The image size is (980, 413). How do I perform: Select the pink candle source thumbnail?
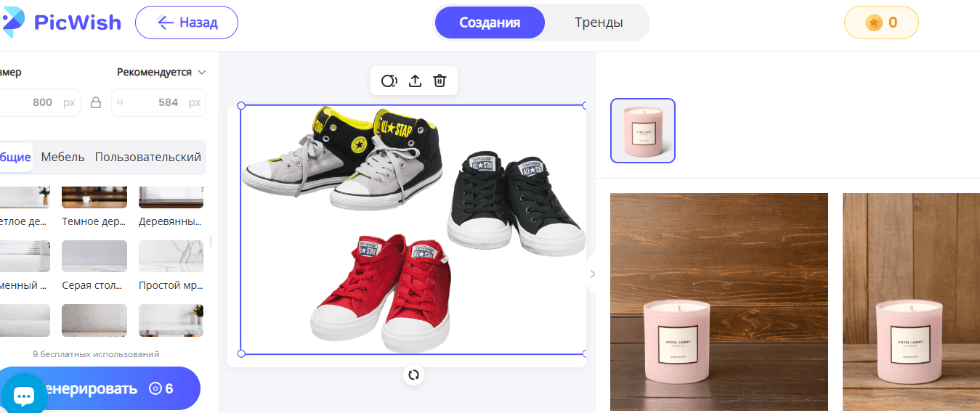(x=643, y=131)
